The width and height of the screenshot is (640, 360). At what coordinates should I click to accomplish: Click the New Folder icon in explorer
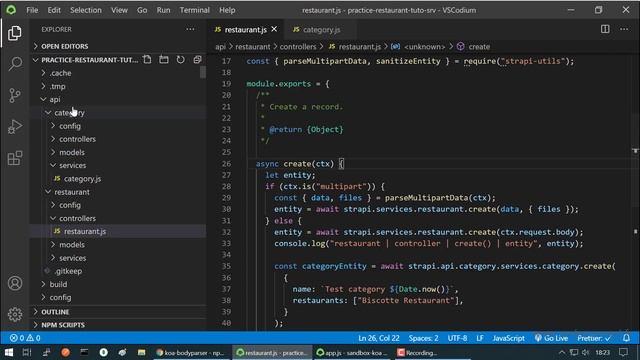point(164,60)
